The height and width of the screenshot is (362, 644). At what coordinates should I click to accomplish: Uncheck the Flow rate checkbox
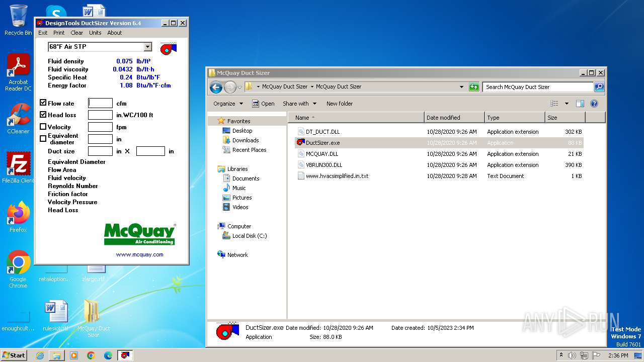coord(43,103)
